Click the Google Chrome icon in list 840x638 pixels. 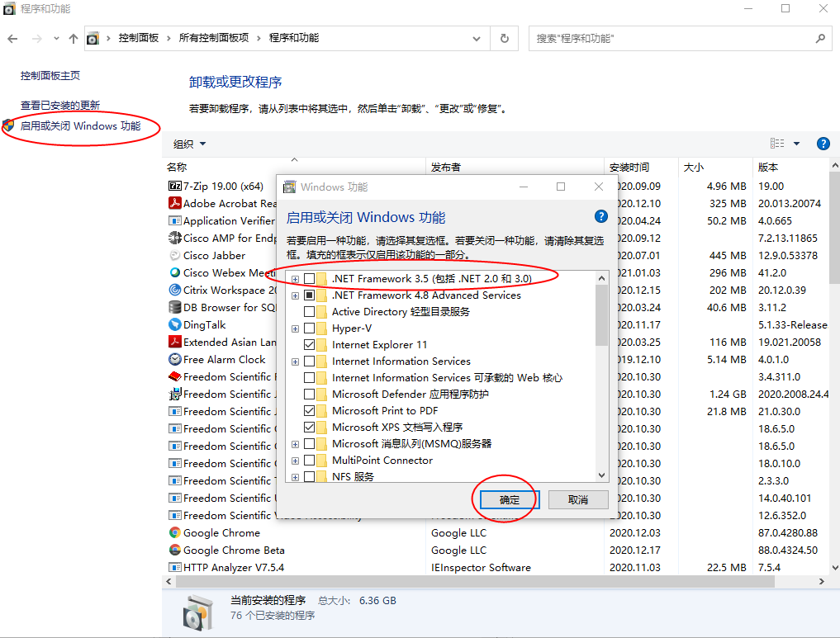click(x=174, y=532)
